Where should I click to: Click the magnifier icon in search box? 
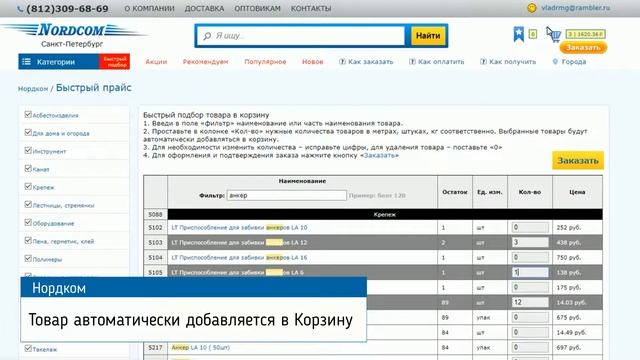tap(207, 36)
